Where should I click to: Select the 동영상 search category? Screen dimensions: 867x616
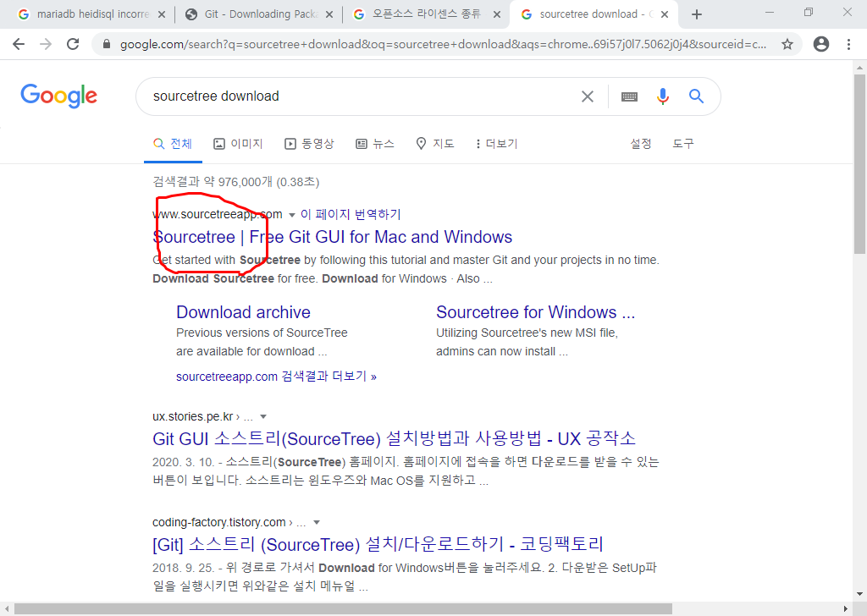309,144
